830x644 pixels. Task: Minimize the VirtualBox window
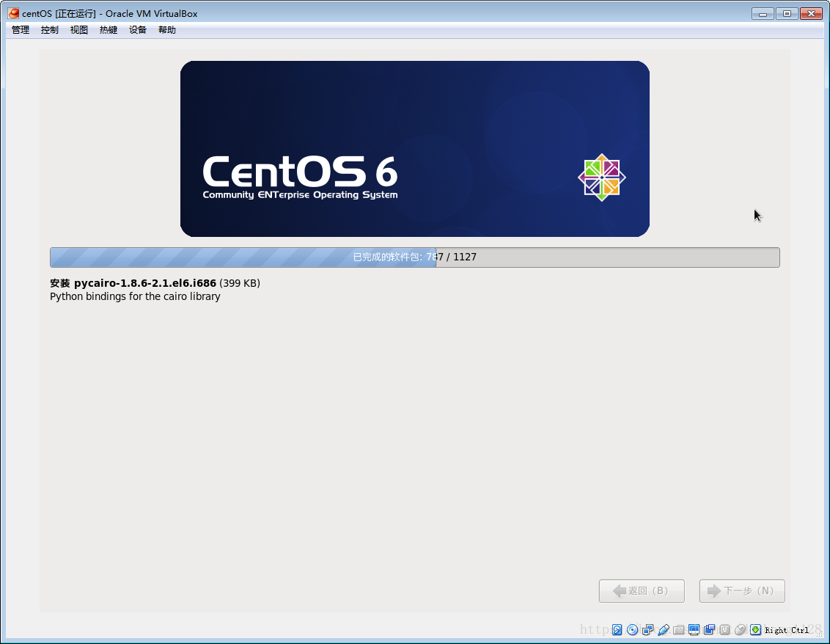pos(763,14)
